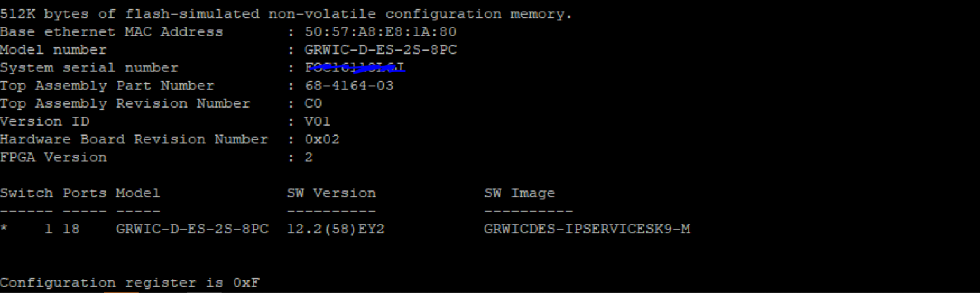Click the Version ID value V01
Image resolution: width=980 pixels, height=293 pixels.
(x=317, y=121)
